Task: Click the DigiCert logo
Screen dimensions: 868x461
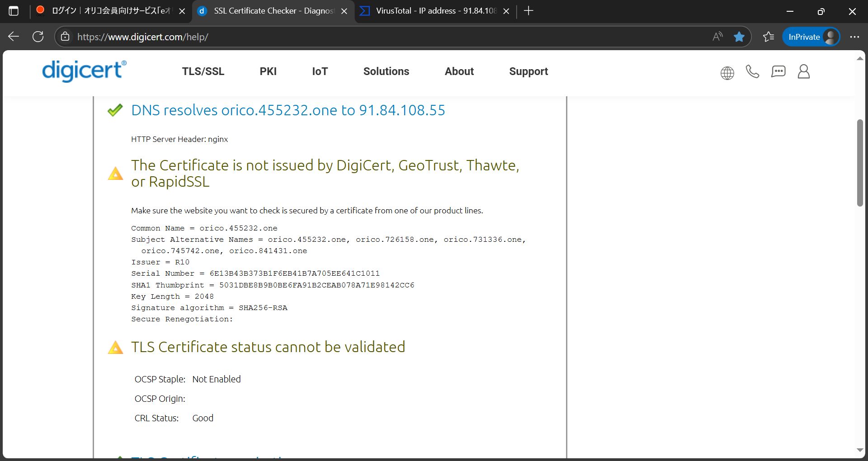Action: (x=84, y=71)
